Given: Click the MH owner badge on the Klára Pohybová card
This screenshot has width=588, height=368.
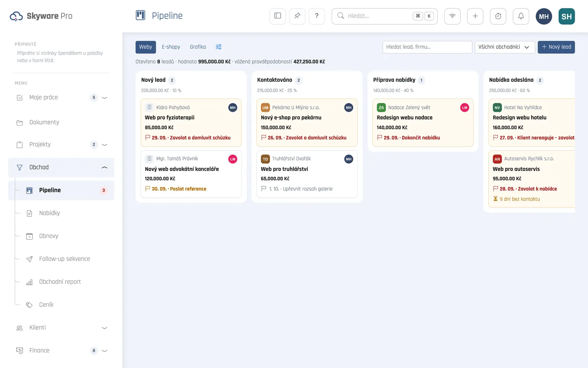Looking at the screenshot, I should 233,107.
